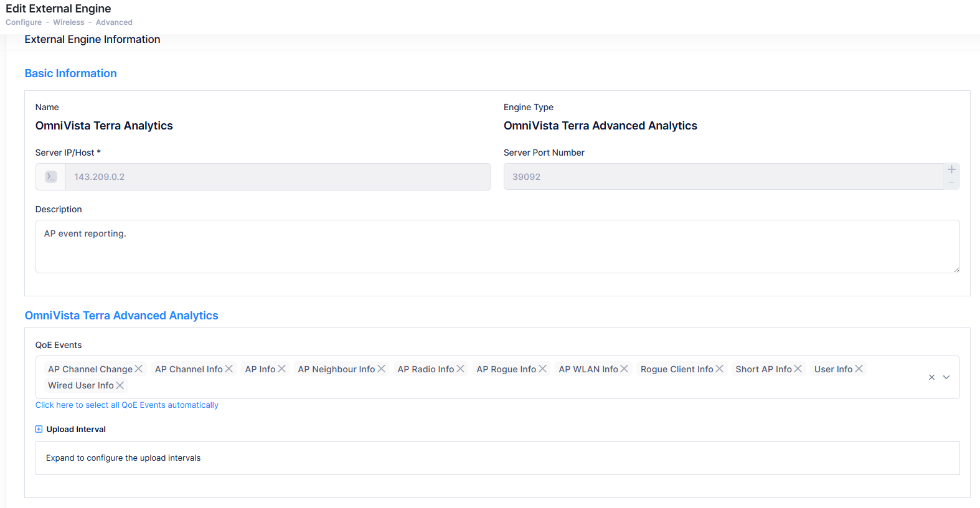The height and width of the screenshot is (508, 980).
Task: Focus the Description text area
Action: (x=497, y=247)
